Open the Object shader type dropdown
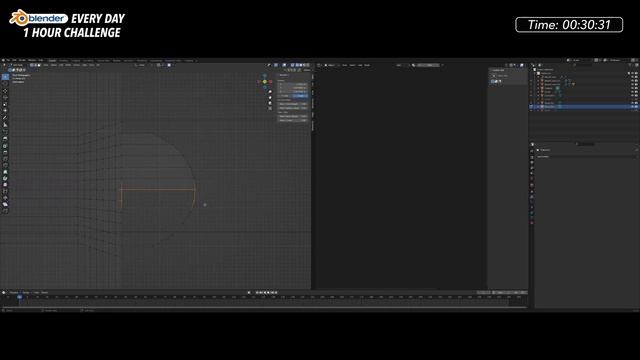Screen dimensions: 640x360 click(331, 65)
